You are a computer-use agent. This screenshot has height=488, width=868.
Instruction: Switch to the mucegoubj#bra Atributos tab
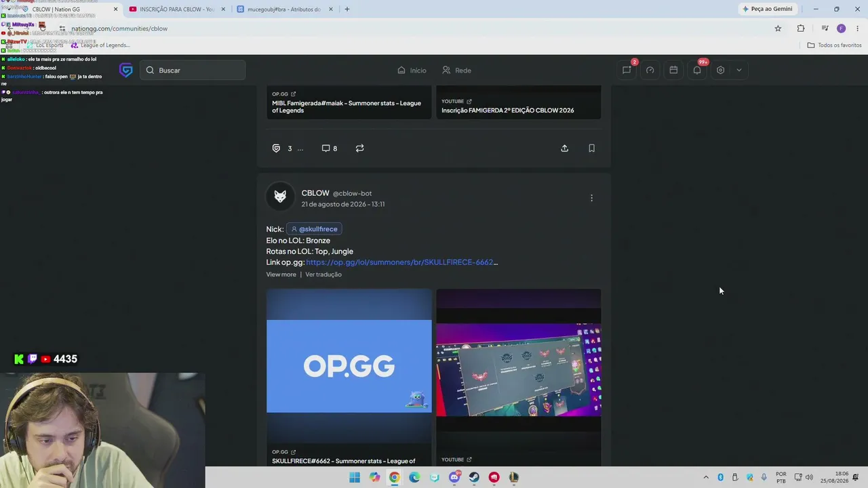click(x=278, y=9)
